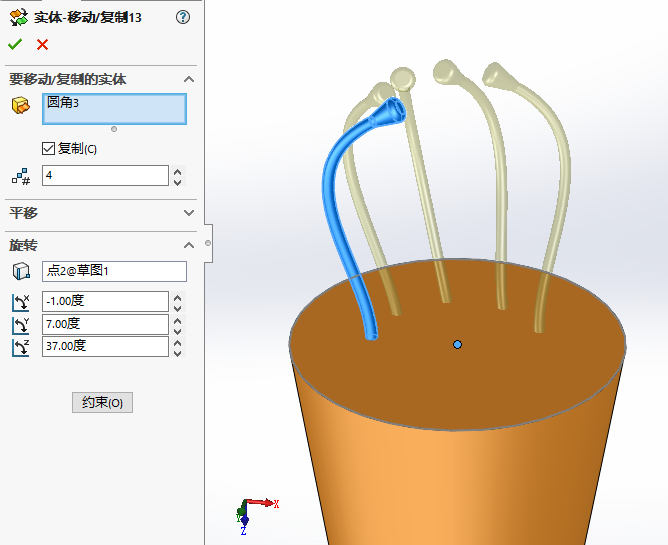
Task: Click the 点2@草图1 reference field
Action: 113,271
